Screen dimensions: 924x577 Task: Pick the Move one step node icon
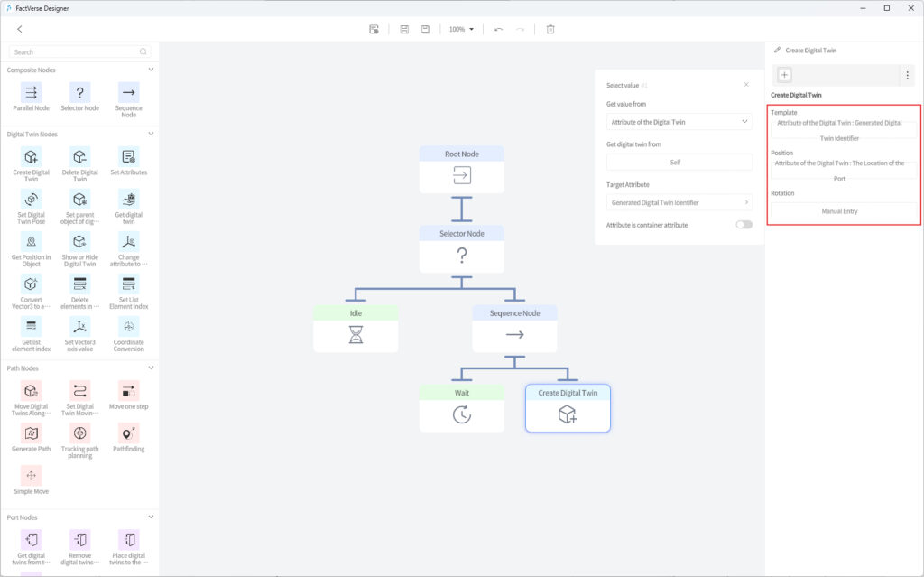(x=128, y=391)
